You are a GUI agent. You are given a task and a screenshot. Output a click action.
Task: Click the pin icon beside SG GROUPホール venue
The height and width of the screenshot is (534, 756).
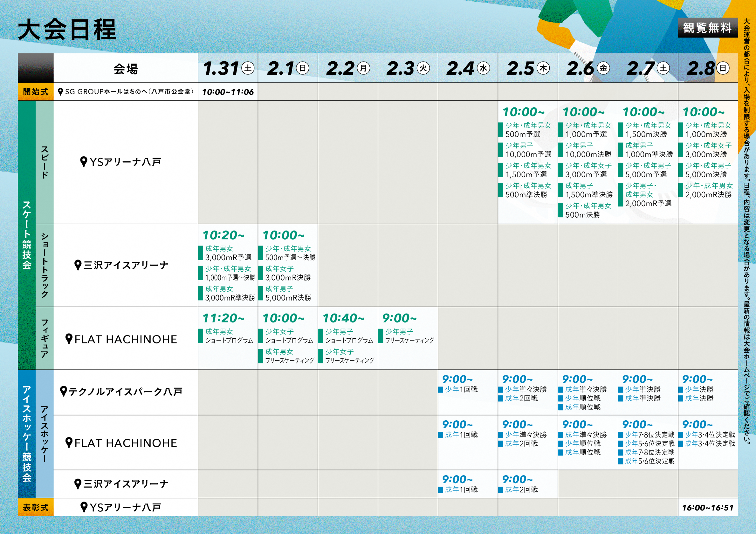(60, 92)
